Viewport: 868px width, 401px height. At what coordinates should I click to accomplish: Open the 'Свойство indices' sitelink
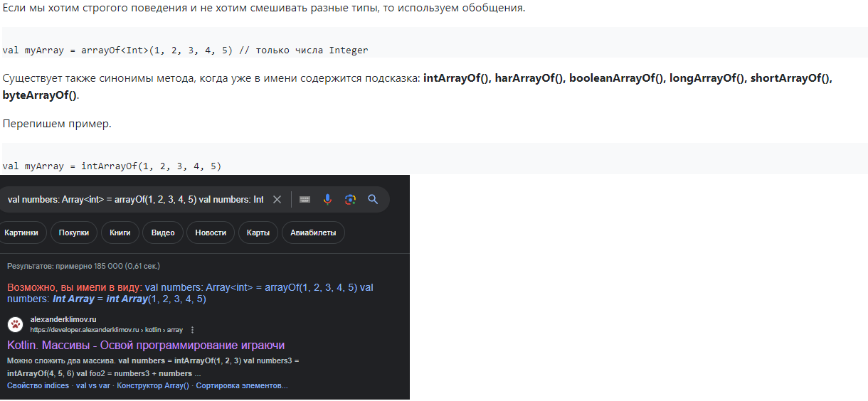click(38, 385)
